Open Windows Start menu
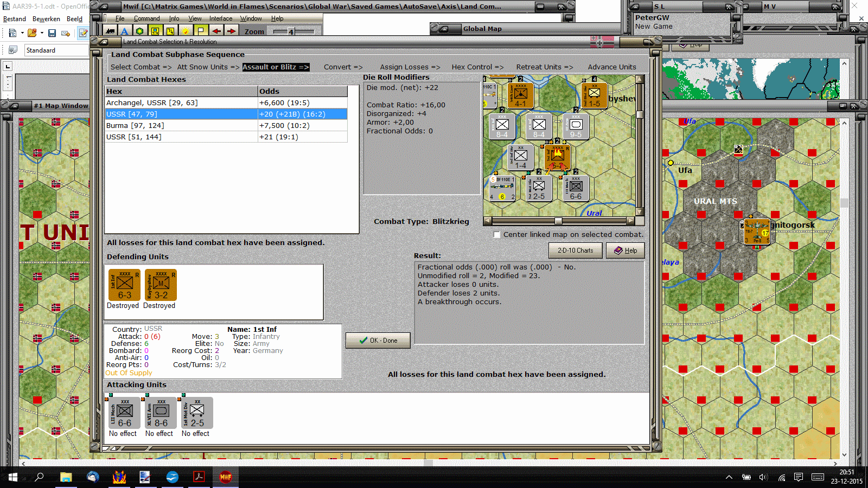The image size is (868, 488). (x=13, y=477)
